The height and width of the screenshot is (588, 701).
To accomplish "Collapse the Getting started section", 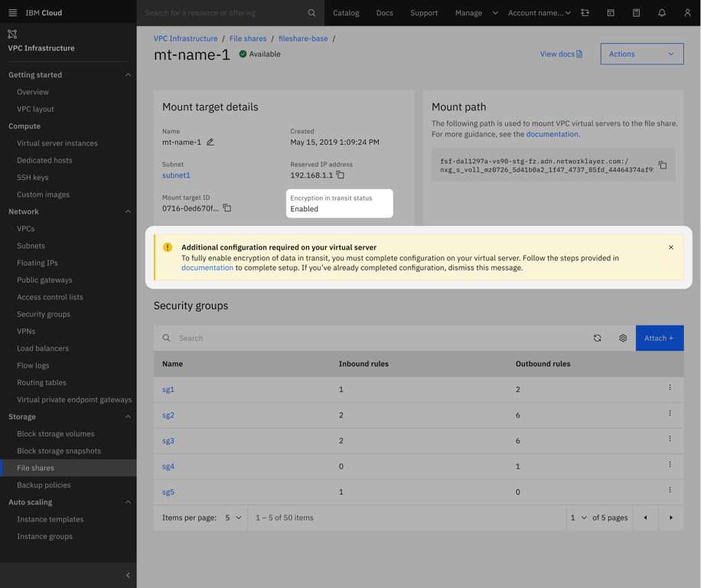I will [x=128, y=75].
